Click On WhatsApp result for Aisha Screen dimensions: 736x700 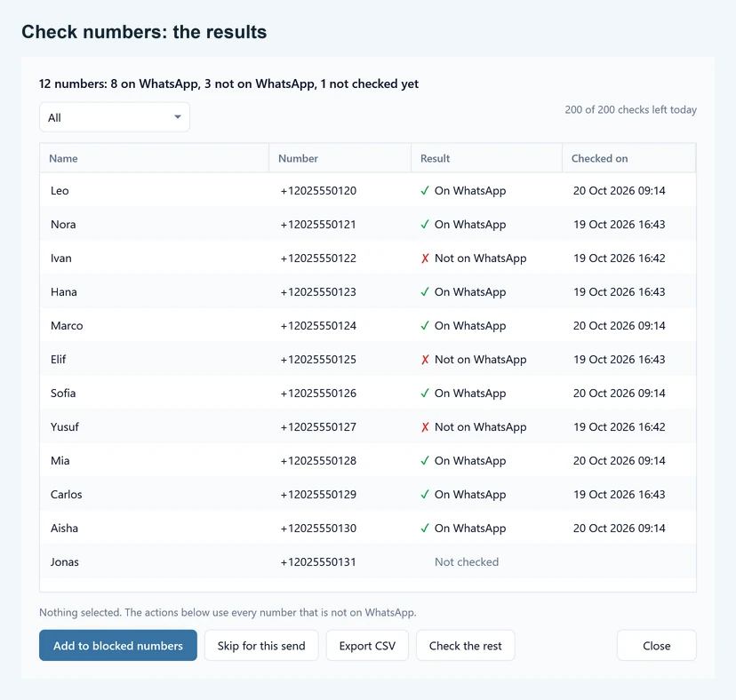pos(470,529)
